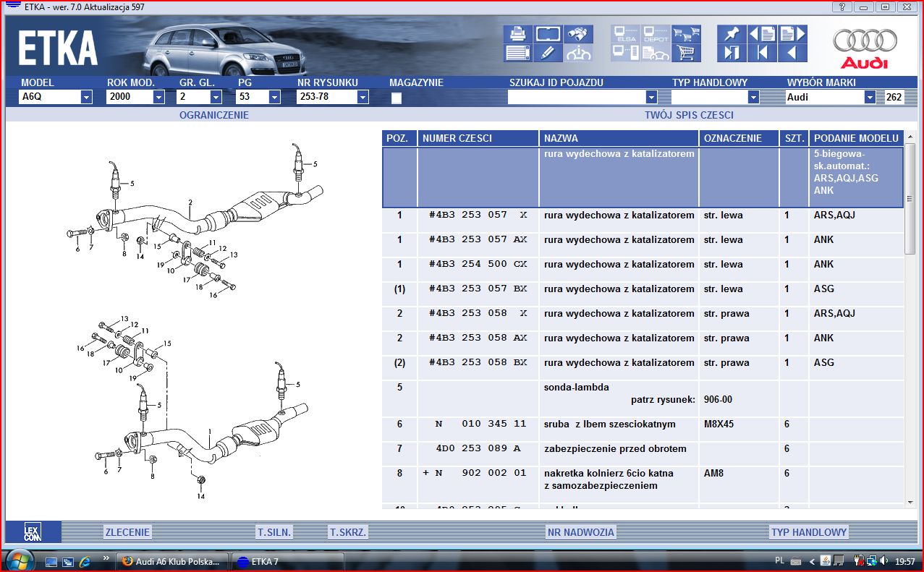Open the SZUKAJ ID POJAZDU dropdown
Screen dimensions: 924x572
tap(651, 97)
